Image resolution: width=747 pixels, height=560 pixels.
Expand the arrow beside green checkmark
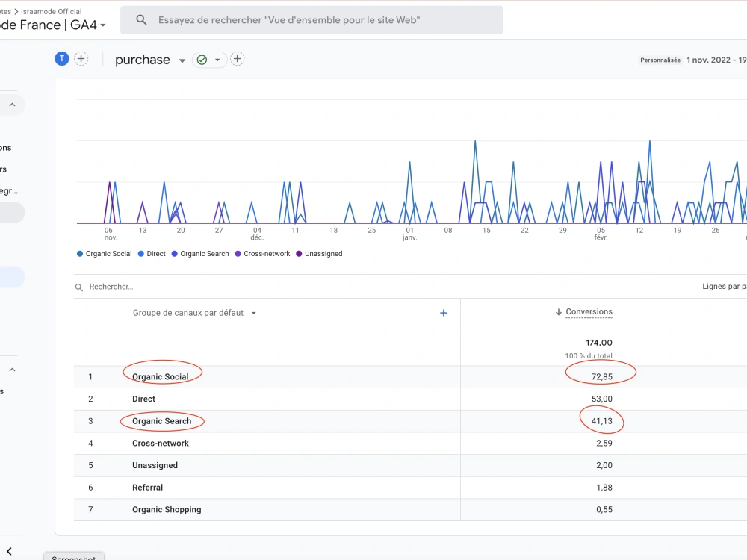(217, 60)
